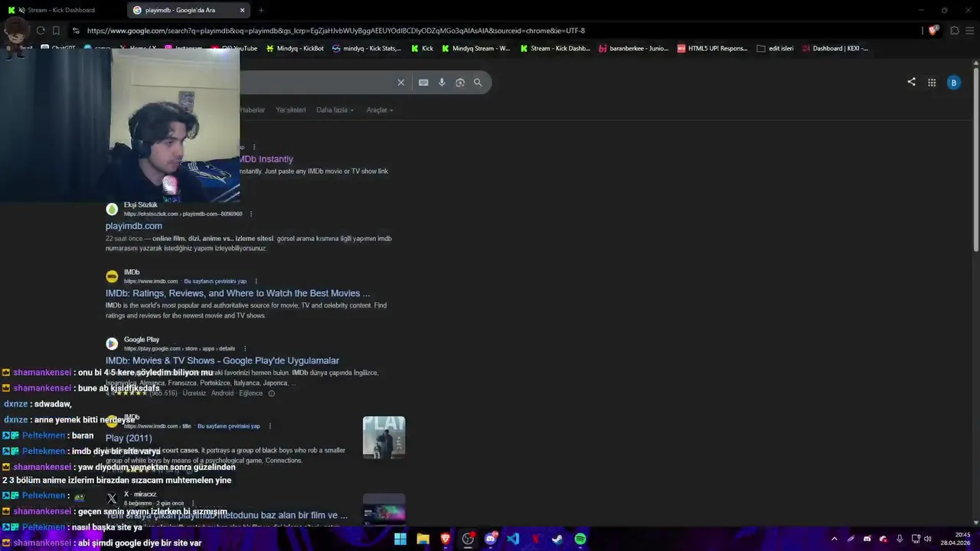The image size is (980, 551).
Task: Open Discord from the taskbar
Action: (491, 539)
